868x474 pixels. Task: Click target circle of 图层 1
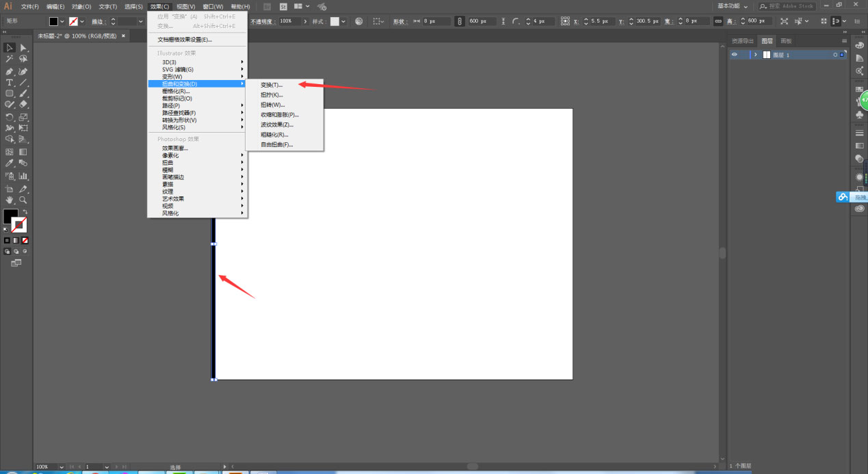835,55
